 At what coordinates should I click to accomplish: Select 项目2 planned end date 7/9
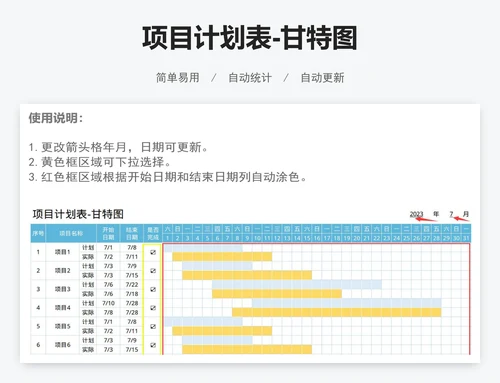[x=132, y=266]
